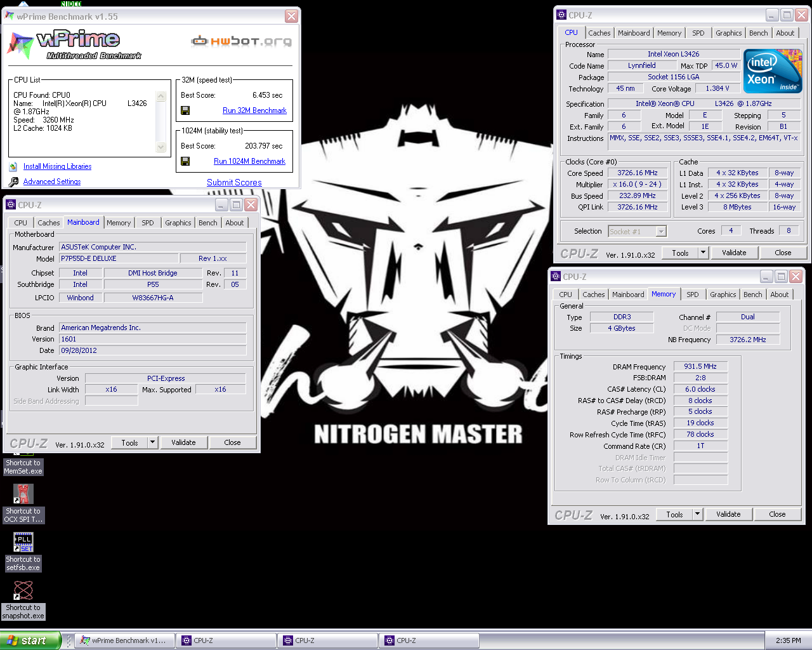This screenshot has height=650, width=812.
Task: Click scroll-up arrow in wPrime CPU List
Action: click(x=160, y=96)
